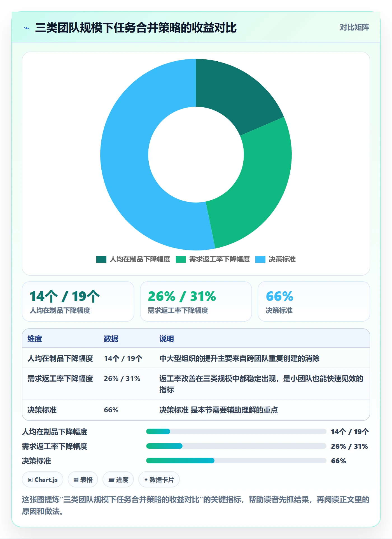
Task: Click the 需求返工率下降幅度 progress bar
Action: [236, 446]
